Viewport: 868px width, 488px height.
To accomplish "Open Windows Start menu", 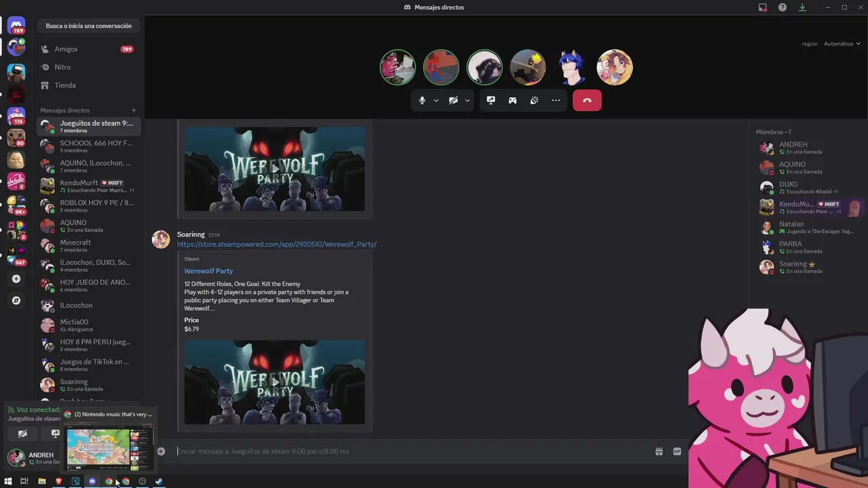I will 8,481.
